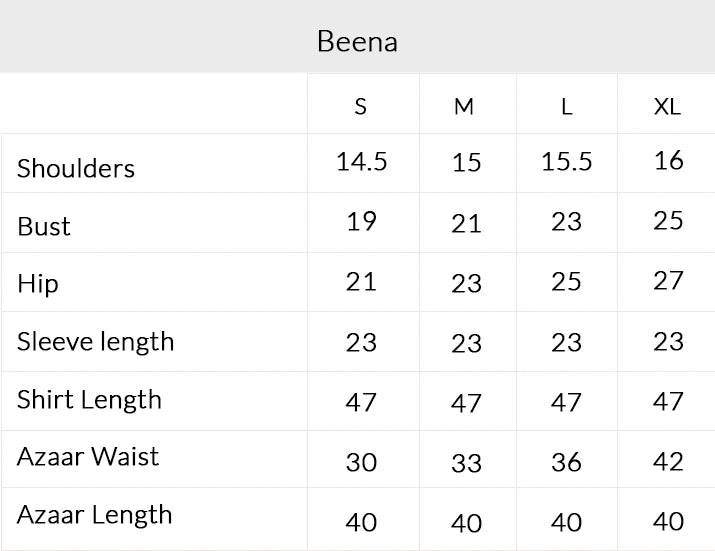Click the Beena table title
Screen dimensions: 715x551
tap(357, 41)
